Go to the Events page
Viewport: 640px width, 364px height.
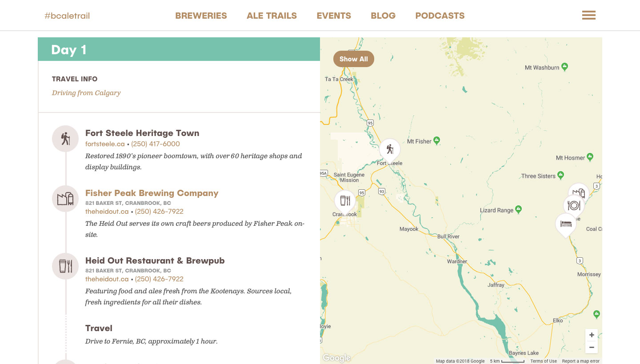click(334, 16)
